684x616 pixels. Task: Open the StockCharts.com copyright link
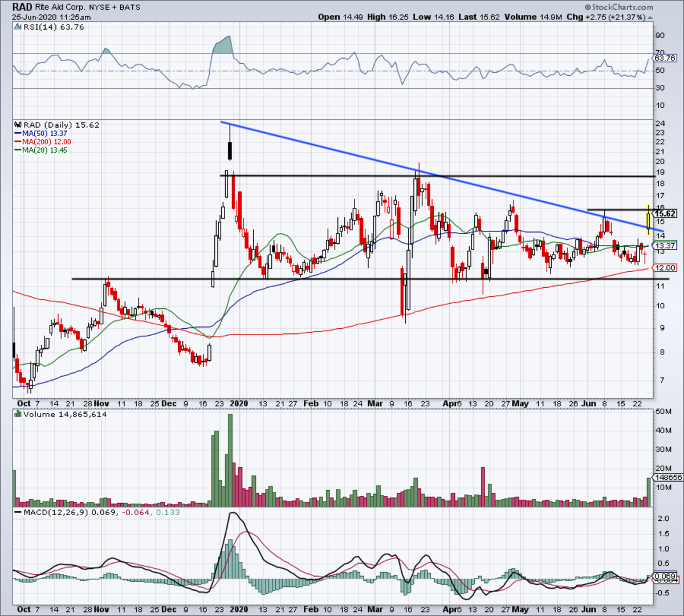tap(618, 7)
